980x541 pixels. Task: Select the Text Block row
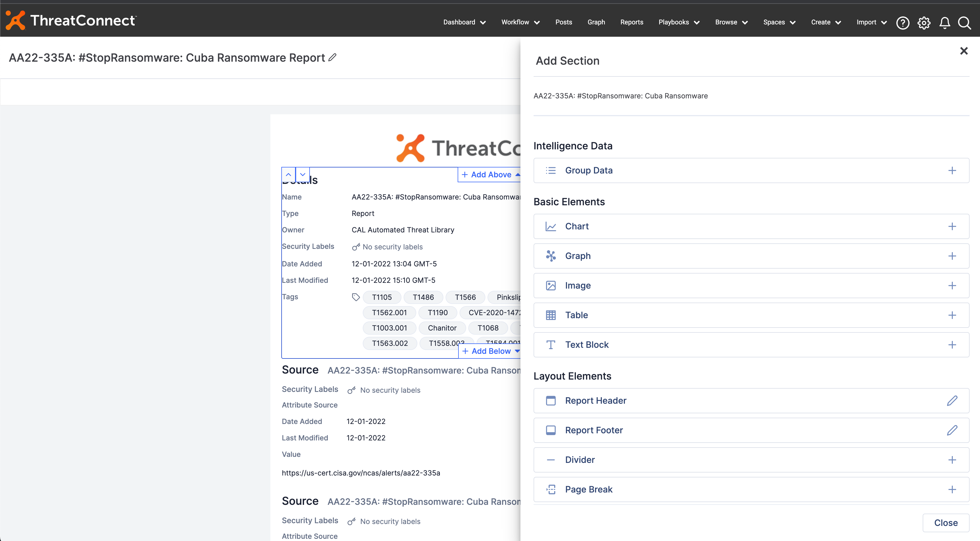click(751, 345)
